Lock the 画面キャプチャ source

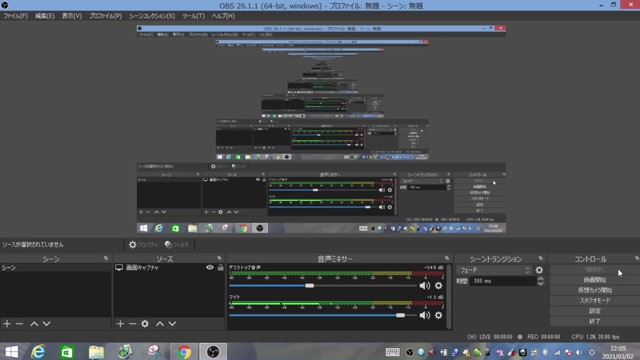click(220, 268)
